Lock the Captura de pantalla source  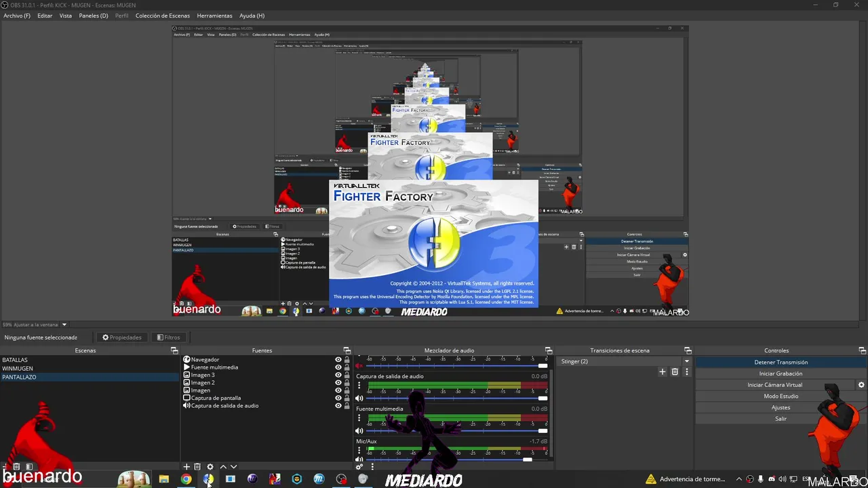click(x=347, y=398)
